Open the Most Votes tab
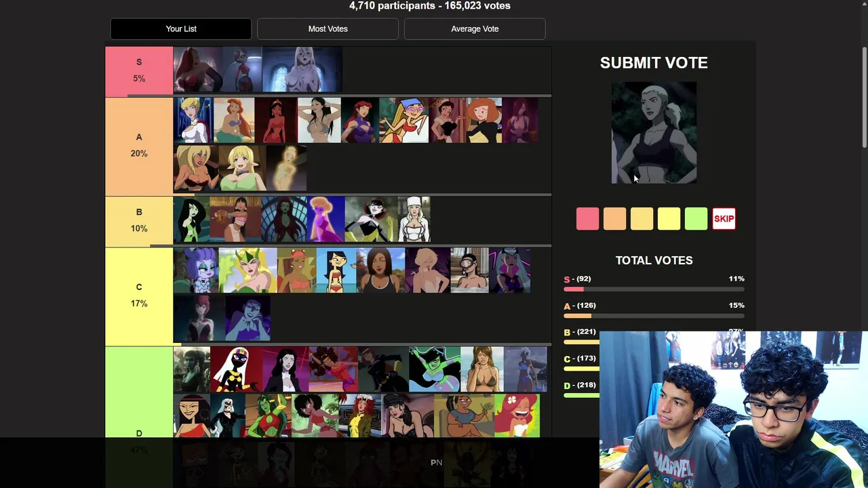868x488 pixels. [x=328, y=28]
